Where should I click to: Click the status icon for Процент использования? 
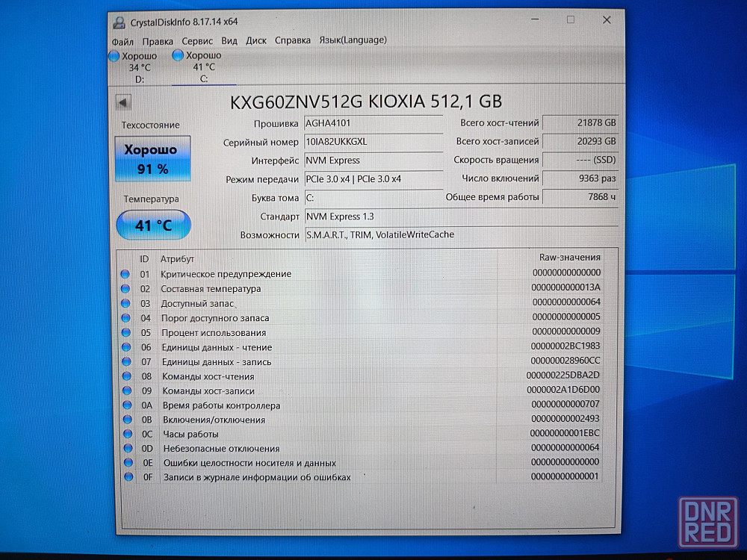pyautogui.click(x=125, y=332)
